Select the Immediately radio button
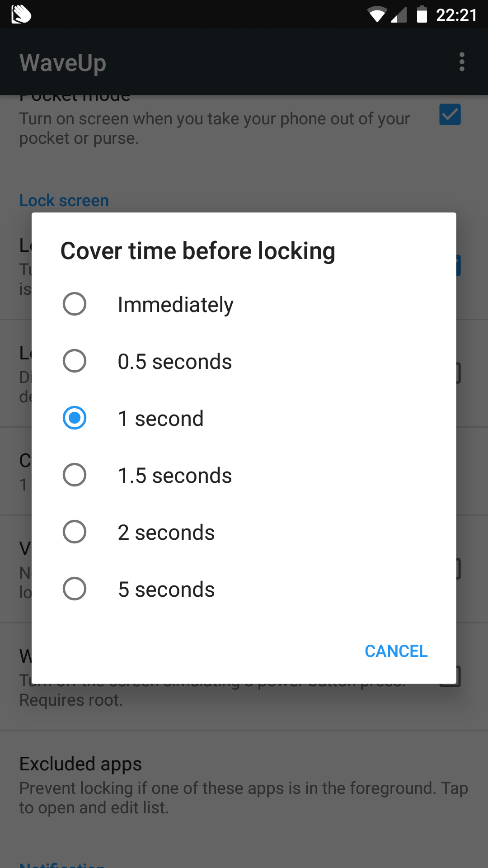The height and width of the screenshot is (868, 488). [75, 304]
